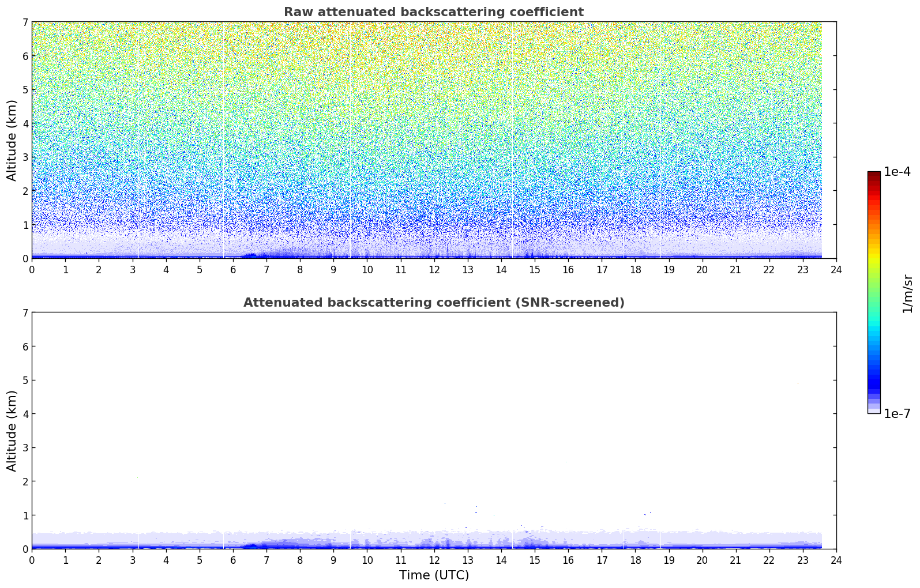This screenshot has height=588, width=920.
Task: Click hour tick "18" on the top plot
Action: tap(635, 270)
